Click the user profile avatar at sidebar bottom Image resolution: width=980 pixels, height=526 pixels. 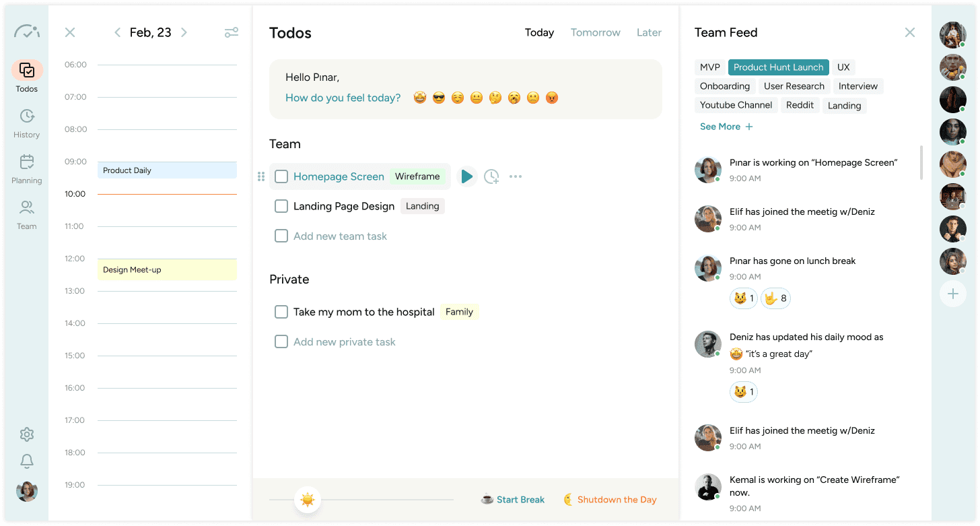click(x=27, y=491)
